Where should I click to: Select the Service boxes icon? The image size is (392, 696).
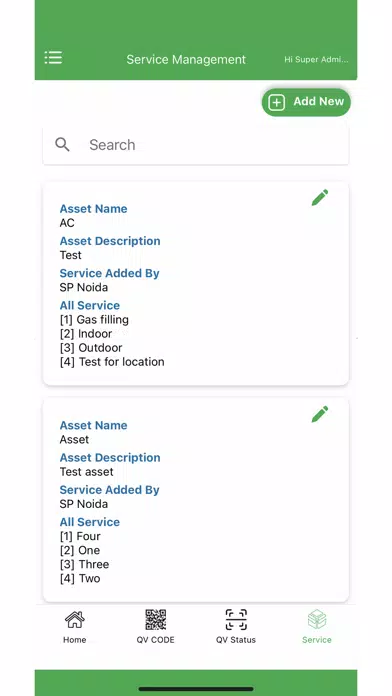[317, 620]
